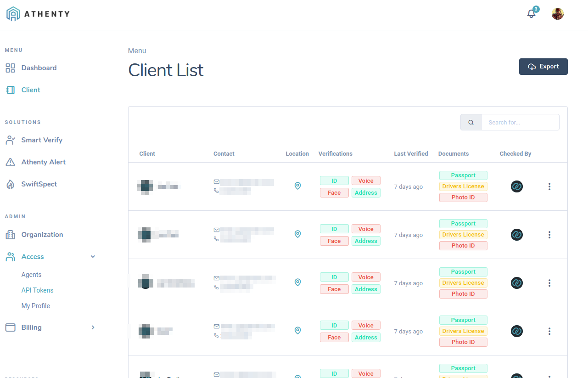Click the search magnifier icon
Image resolution: width=588 pixels, height=378 pixels.
click(470, 122)
